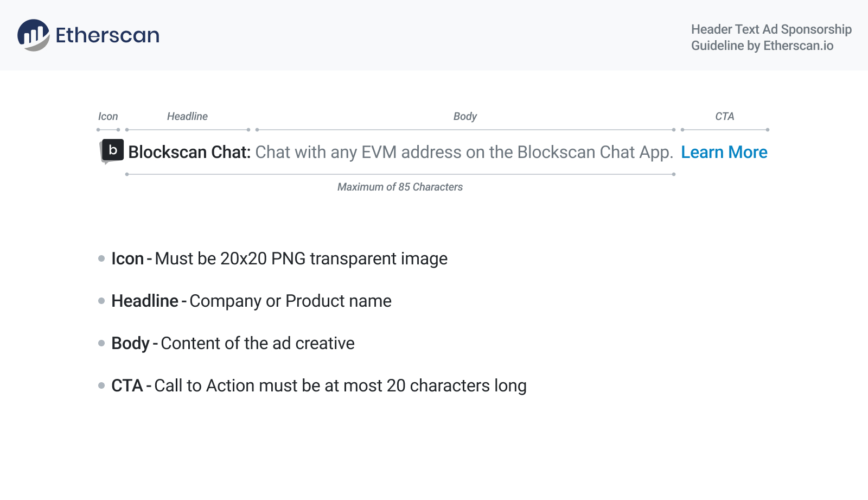Click the ad body text about EVM address
Image resolution: width=868 pixels, height=500 pixels.
pos(464,153)
